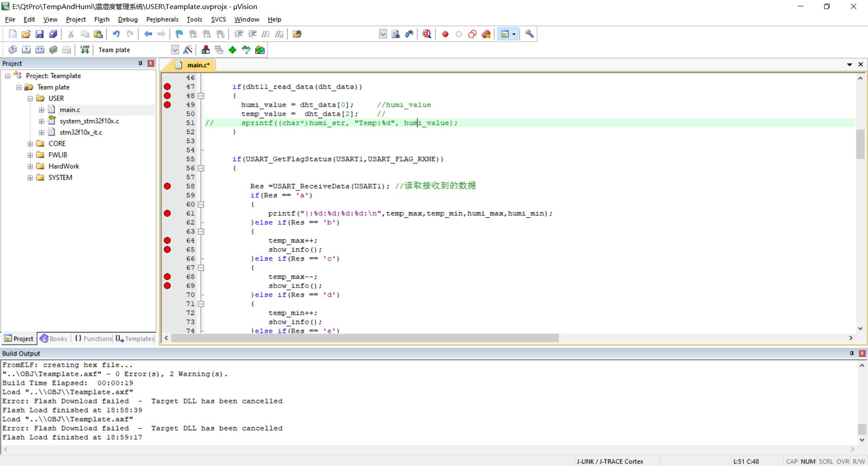Open the Batch Build icon
The width and height of the screenshot is (868, 466).
[53, 50]
